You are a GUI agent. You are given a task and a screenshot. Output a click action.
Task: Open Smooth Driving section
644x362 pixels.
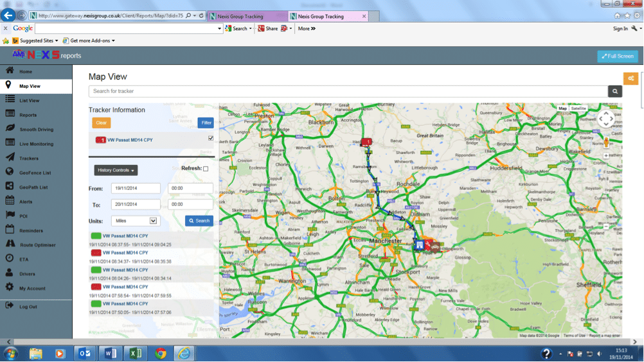pyautogui.click(x=36, y=129)
